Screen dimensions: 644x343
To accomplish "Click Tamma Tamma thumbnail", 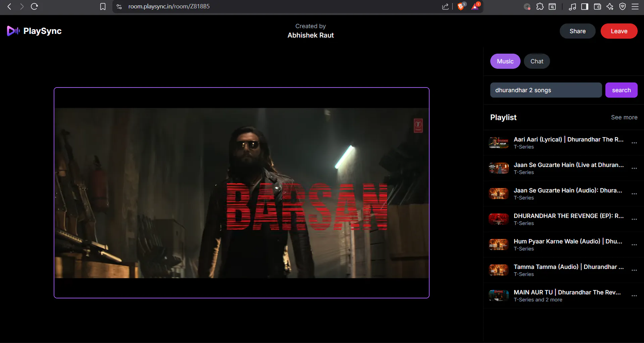I will tap(499, 270).
